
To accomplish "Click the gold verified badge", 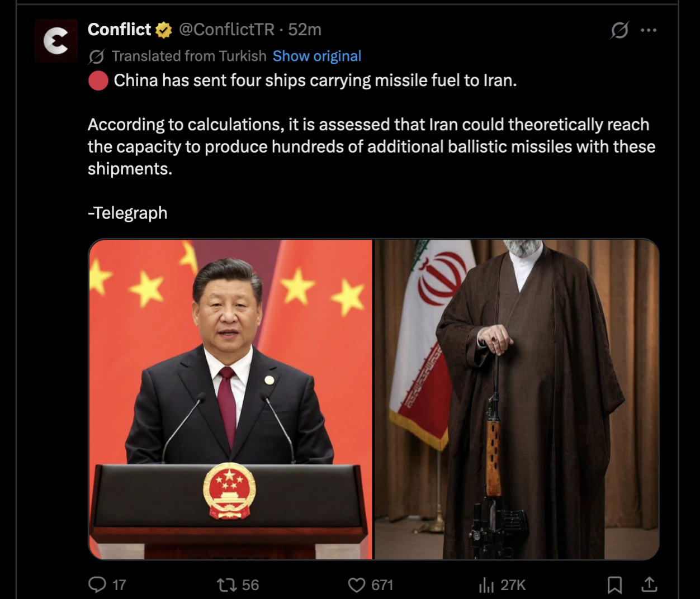I will tap(164, 30).
